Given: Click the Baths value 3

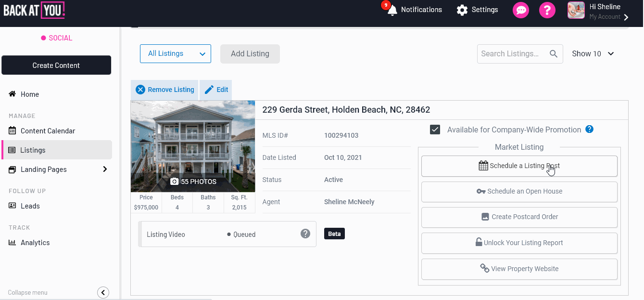Looking at the screenshot, I should [x=208, y=208].
